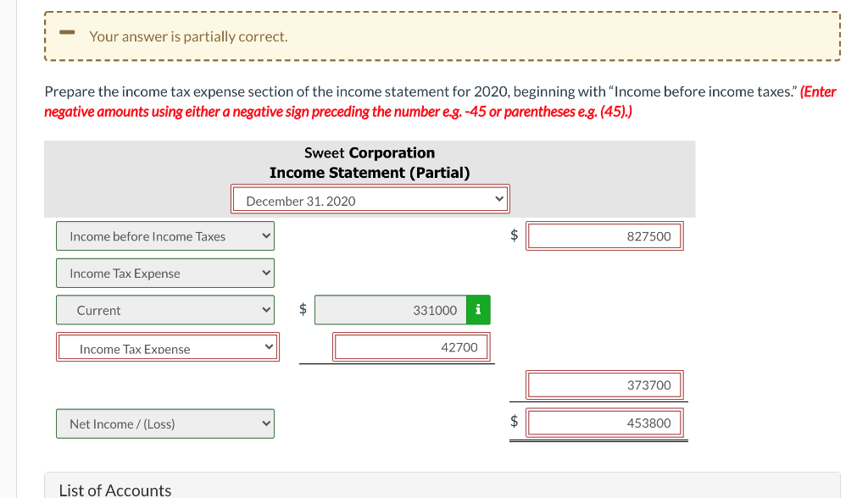Image resolution: width=868 pixels, height=498 pixels.
Task: Click the dollar sign beside 827500
Action: coord(514,235)
